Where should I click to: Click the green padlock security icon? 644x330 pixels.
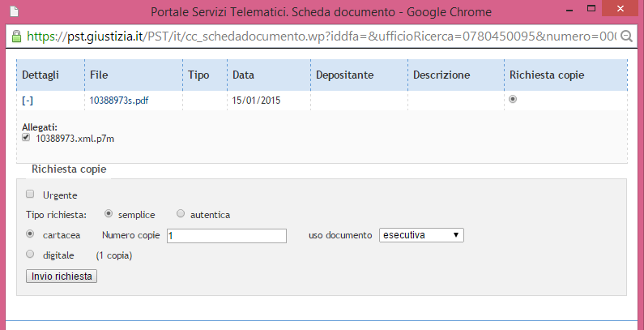click(16, 36)
